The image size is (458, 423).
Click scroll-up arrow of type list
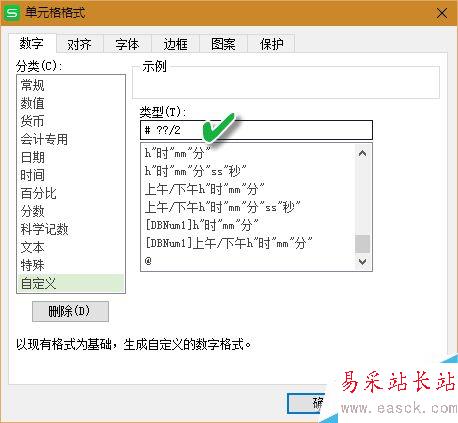pyautogui.click(x=362, y=153)
